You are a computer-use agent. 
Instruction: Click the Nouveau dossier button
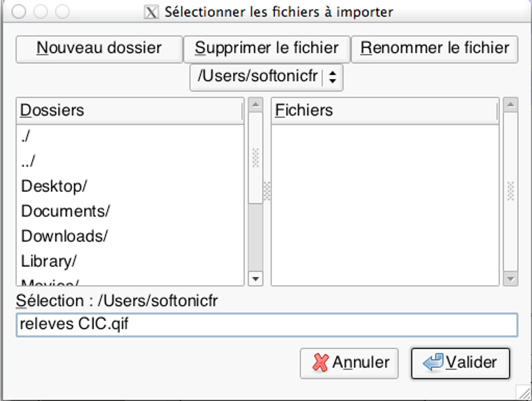99,49
